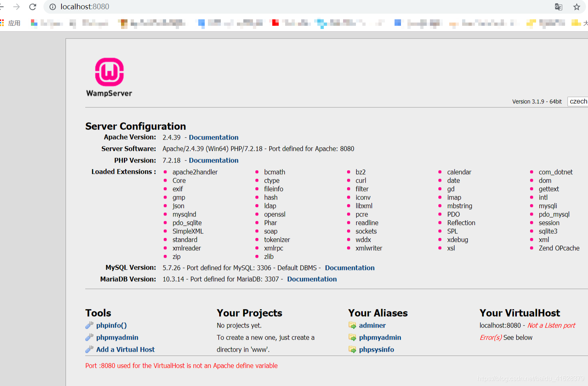Open the phpsysinfo alias link
Viewport: 588px width, 386px height.
tap(376, 349)
